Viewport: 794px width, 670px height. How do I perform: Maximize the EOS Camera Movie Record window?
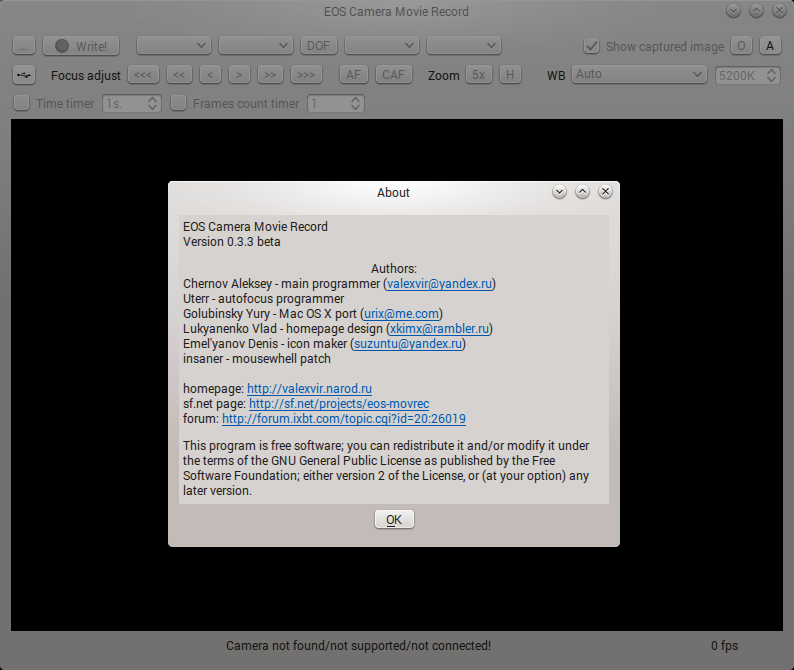click(757, 11)
